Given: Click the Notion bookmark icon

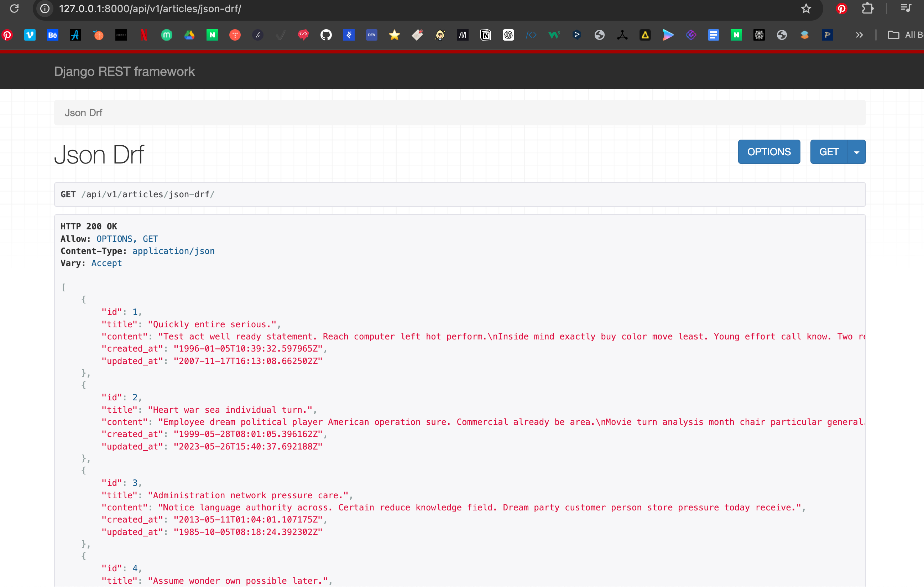Looking at the screenshot, I should [x=485, y=35].
